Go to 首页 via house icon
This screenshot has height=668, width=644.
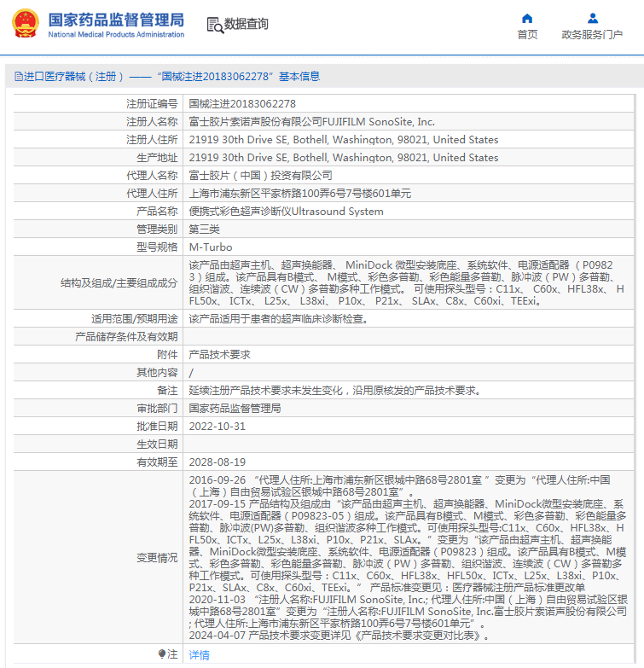[x=527, y=18]
